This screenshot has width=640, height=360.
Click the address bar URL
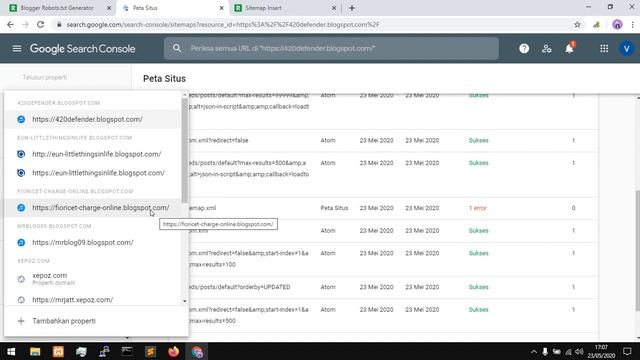pos(223,24)
